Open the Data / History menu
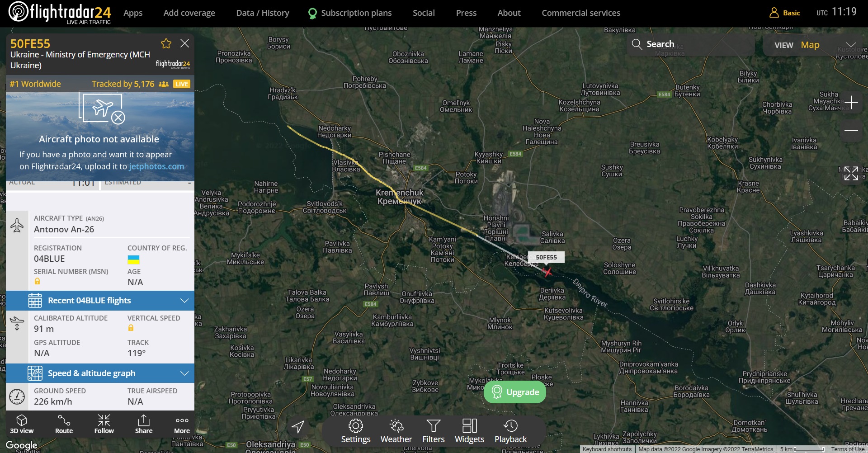The width and height of the screenshot is (868, 453). coord(263,13)
